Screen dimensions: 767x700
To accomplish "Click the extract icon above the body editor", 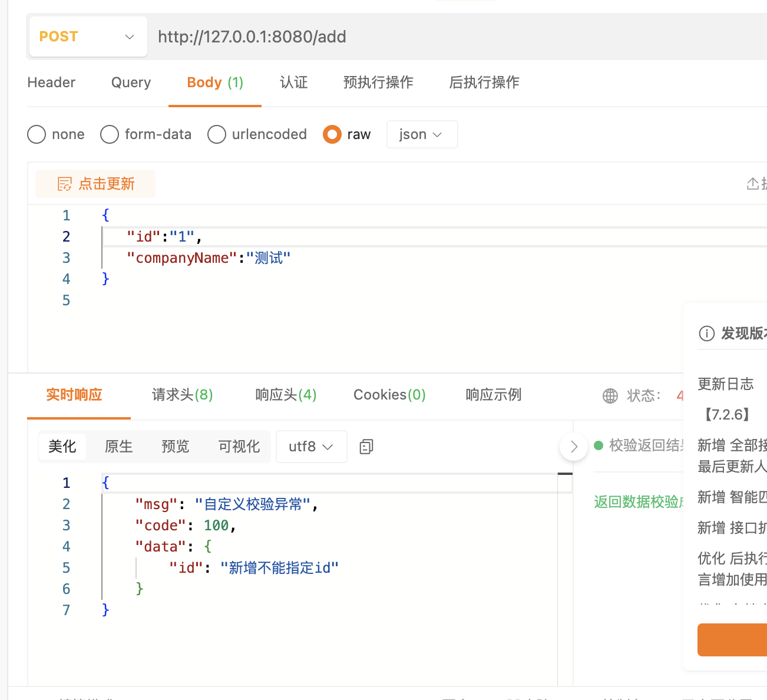I will point(753,184).
